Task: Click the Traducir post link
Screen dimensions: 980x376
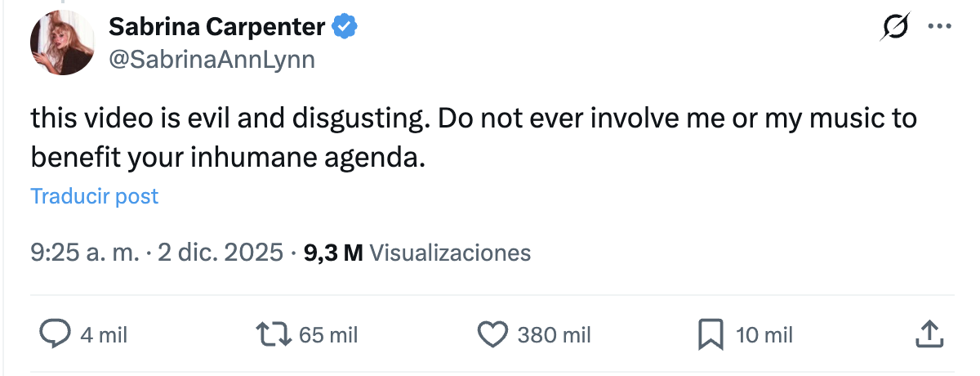Action: point(95,197)
